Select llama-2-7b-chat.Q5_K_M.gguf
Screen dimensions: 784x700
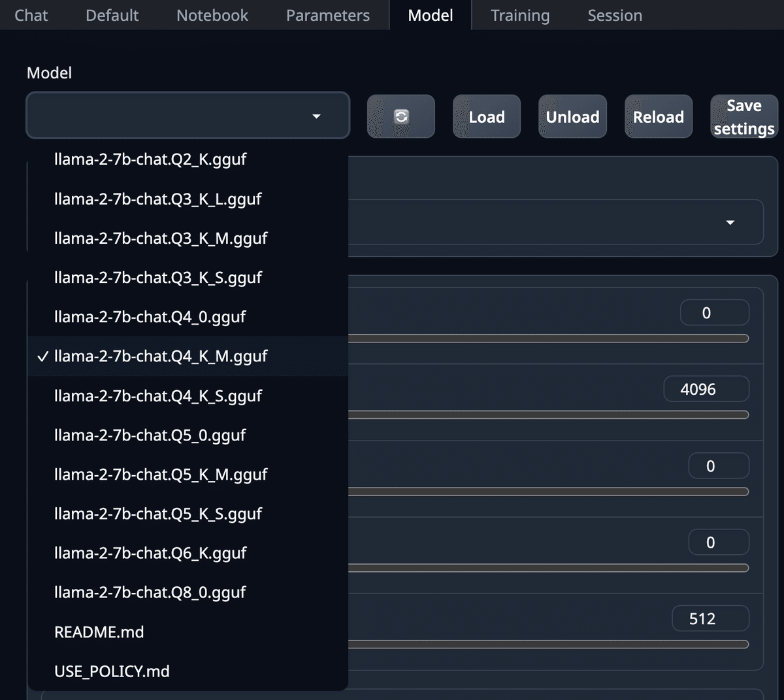tap(188, 474)
